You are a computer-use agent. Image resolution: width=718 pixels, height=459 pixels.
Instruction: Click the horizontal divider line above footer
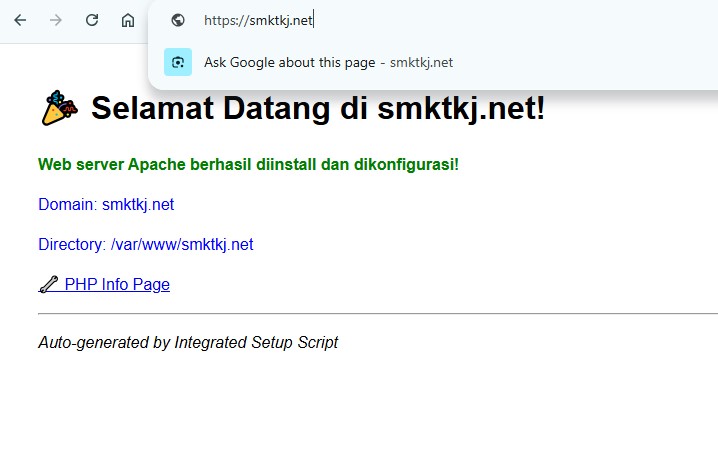tap(378, 314)
